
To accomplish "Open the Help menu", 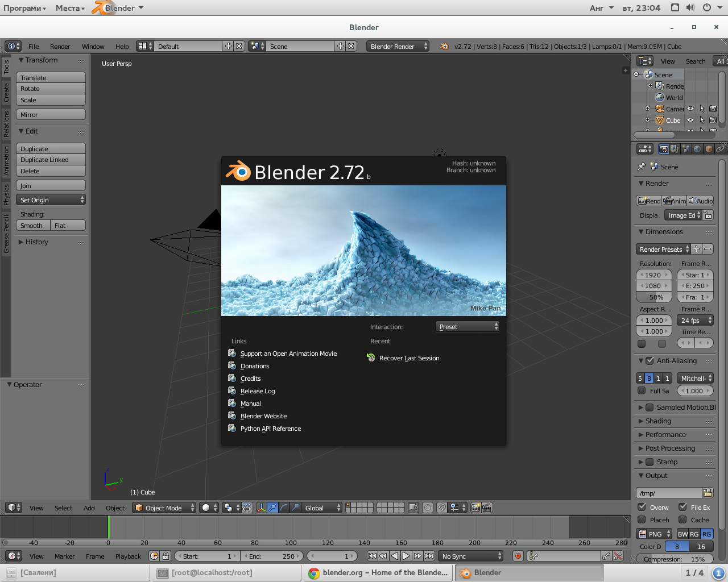I will tap(122, 47).
